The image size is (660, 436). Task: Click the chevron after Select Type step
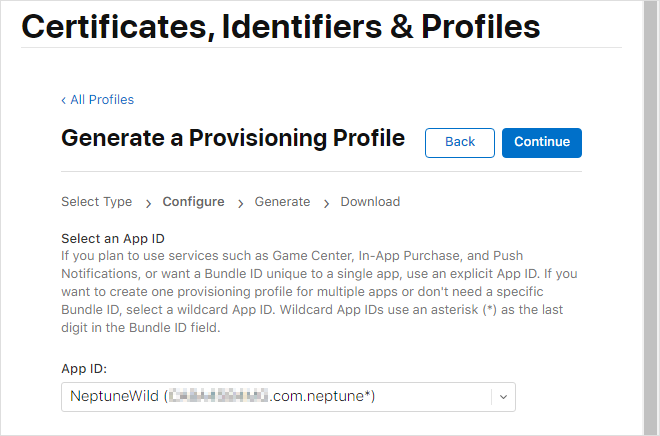click(x=147, y=203)
